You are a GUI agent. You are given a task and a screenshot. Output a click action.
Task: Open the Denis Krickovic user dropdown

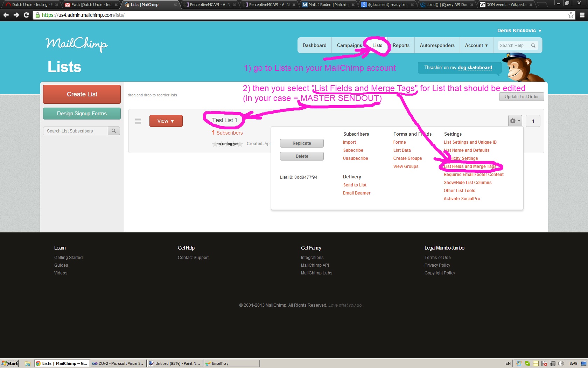click(x=519, y=30)
